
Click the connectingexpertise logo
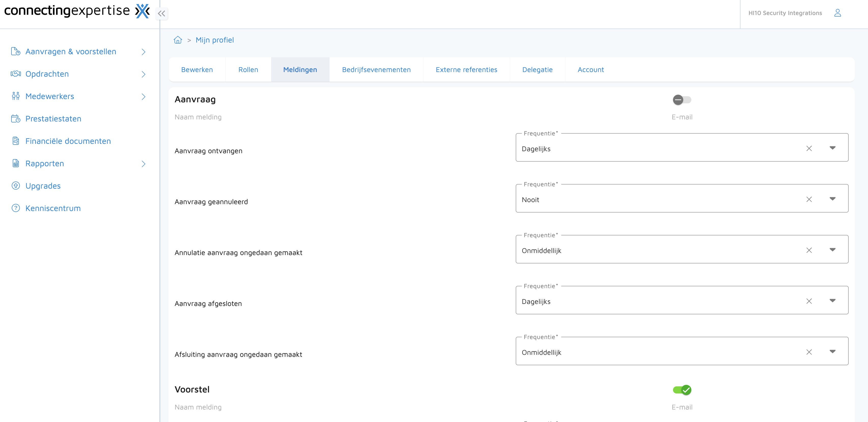click(x=77, y=11)
